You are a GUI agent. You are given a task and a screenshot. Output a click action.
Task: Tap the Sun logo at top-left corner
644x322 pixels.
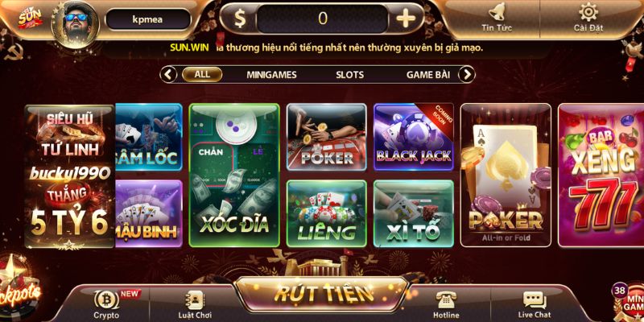[30, 19]
